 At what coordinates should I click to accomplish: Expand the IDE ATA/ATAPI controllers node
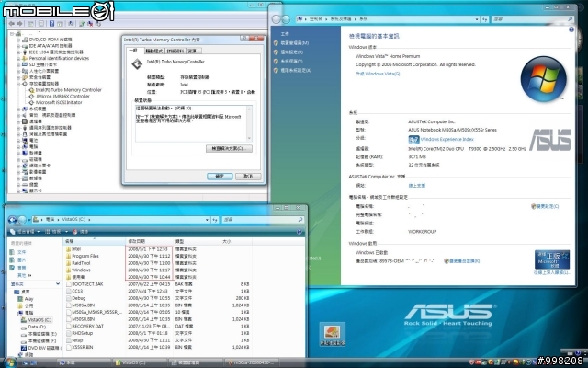pyautogui.click(x=18, y=46)
